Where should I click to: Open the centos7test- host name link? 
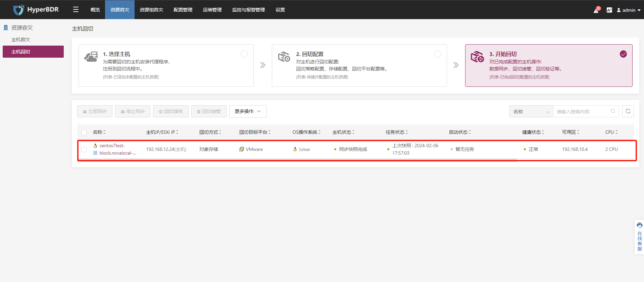[112, 146]
